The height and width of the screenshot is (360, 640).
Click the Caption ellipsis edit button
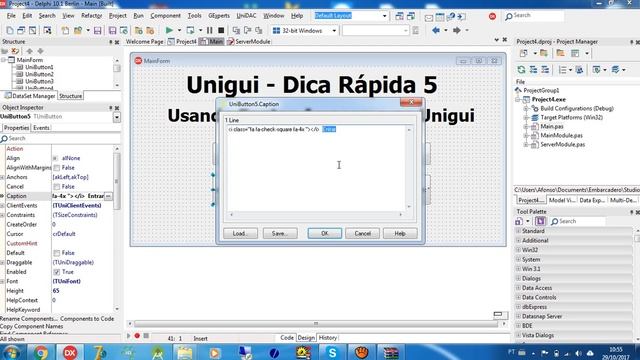pyautogui.click(x=108, y=196)
